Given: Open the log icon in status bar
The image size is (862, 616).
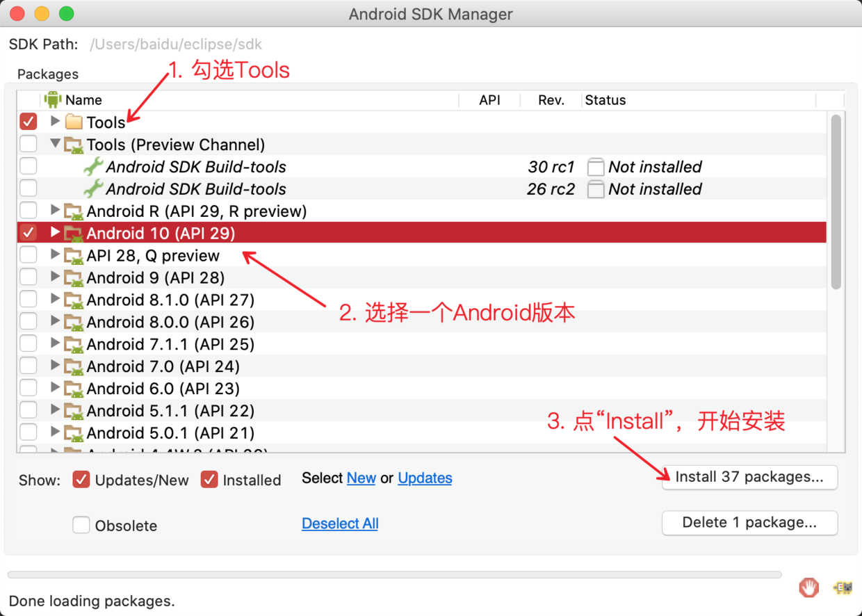Looking at the screenshot, I should coord(843,587).
